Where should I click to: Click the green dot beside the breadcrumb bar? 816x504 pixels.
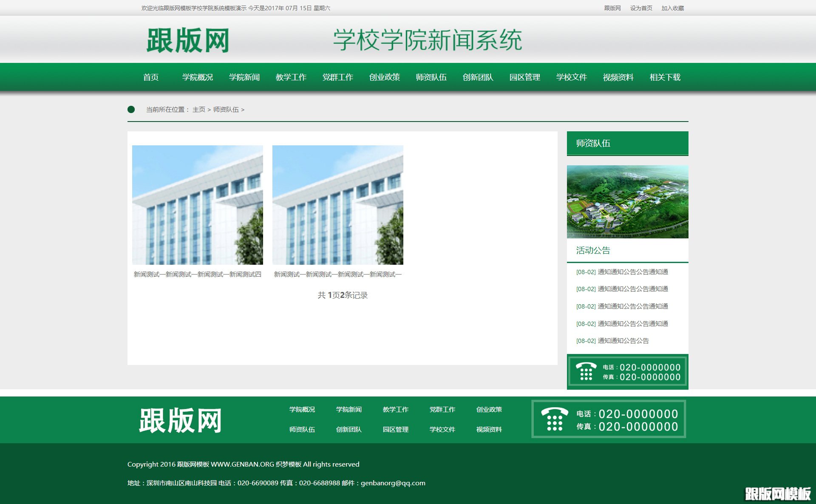click(x=131, y=109)
